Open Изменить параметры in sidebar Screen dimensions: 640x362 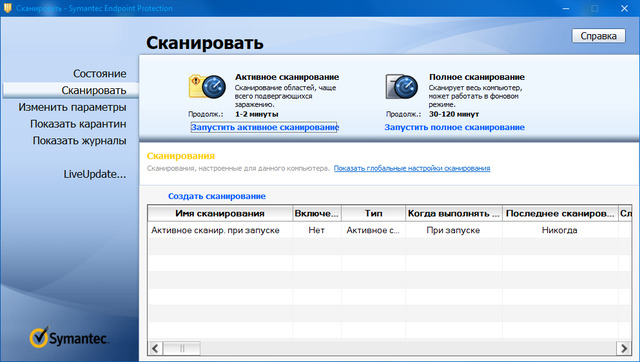pos(72,107)
